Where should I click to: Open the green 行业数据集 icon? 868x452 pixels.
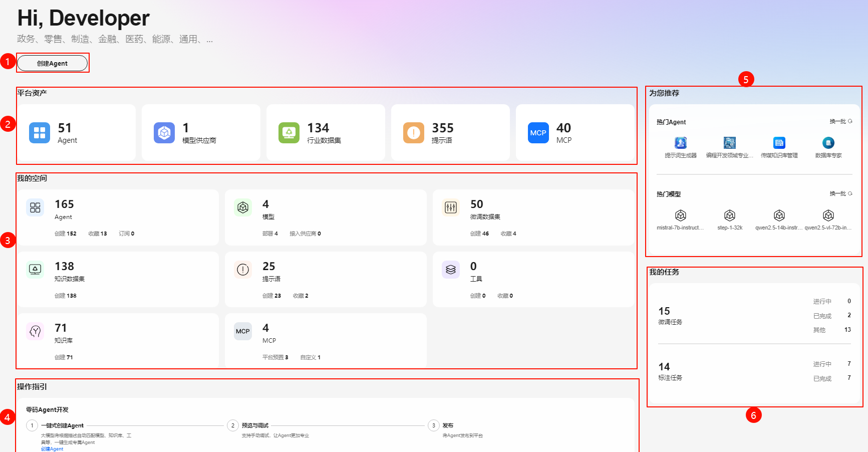(289, 133)
